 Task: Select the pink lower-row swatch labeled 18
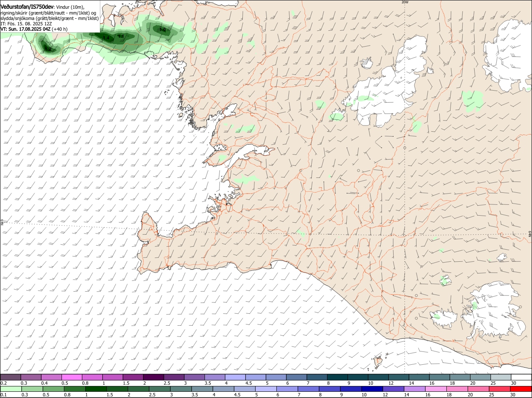point(457,389)
